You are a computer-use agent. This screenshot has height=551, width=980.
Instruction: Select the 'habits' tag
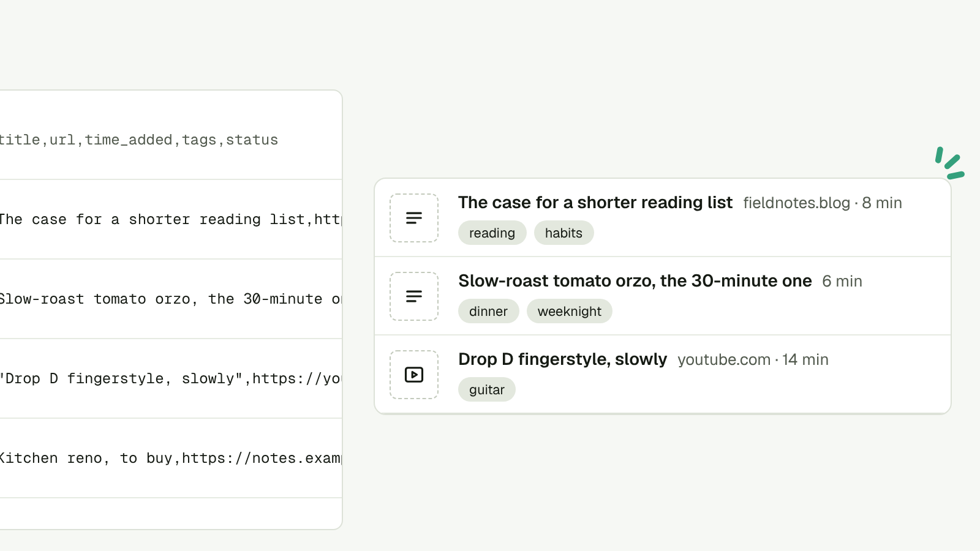(x=563, y=233)
